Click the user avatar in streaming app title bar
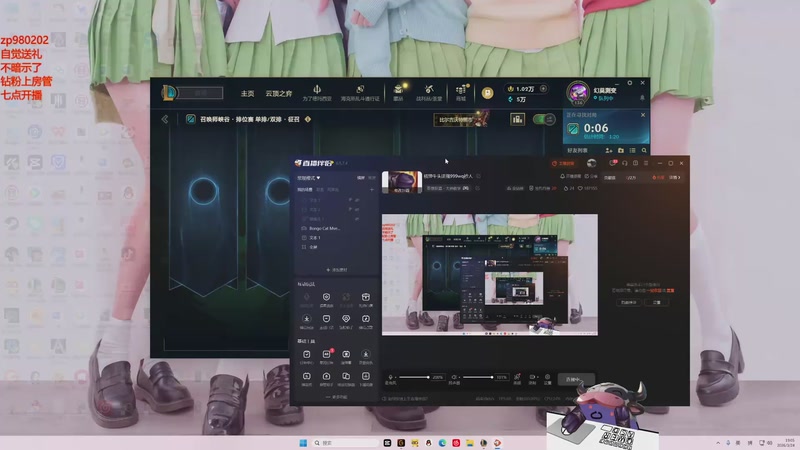 coord(591,163)
